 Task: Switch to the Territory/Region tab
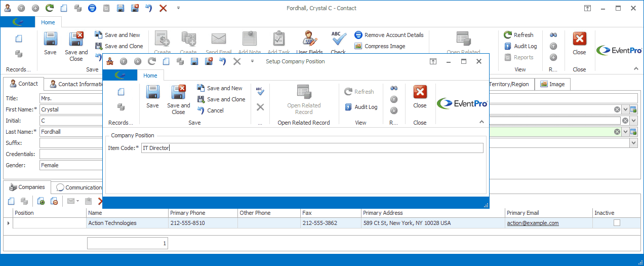[x=508, y=84]
